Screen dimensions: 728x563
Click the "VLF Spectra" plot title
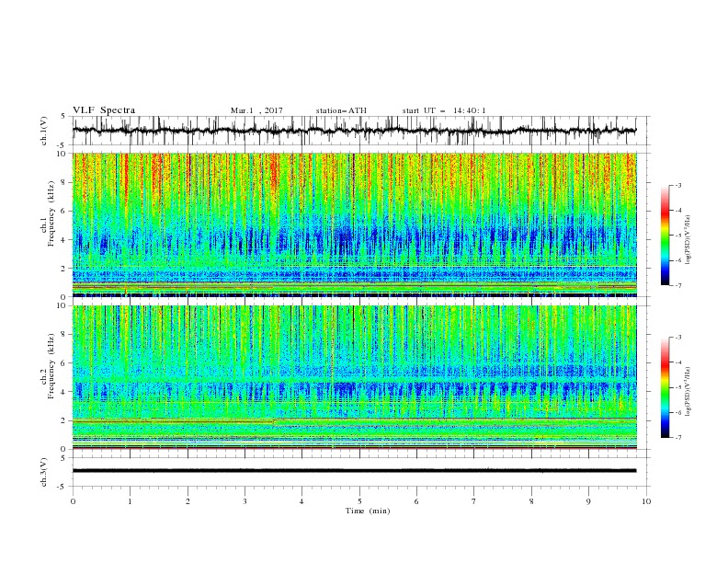click(104, 110)
